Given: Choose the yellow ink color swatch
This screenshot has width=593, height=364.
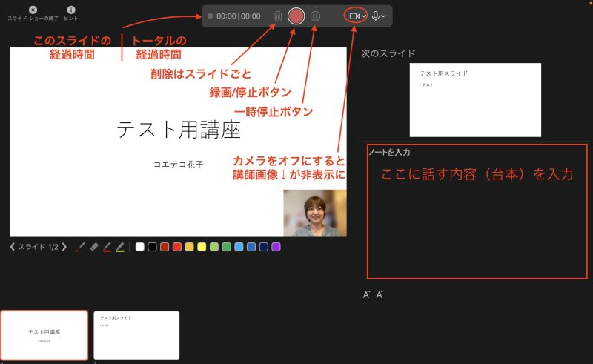Looking at the screenshot, I should click(x=202, y=247).
